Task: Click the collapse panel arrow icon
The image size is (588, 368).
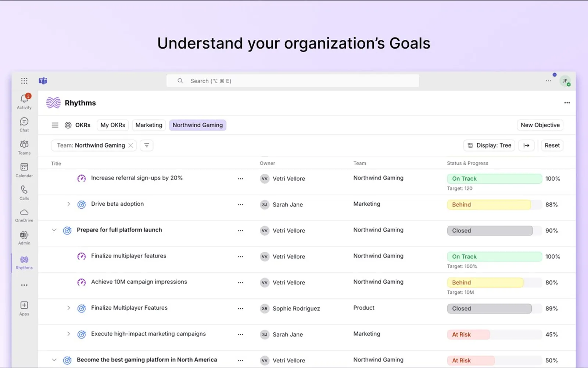Action: coord(526,145)
